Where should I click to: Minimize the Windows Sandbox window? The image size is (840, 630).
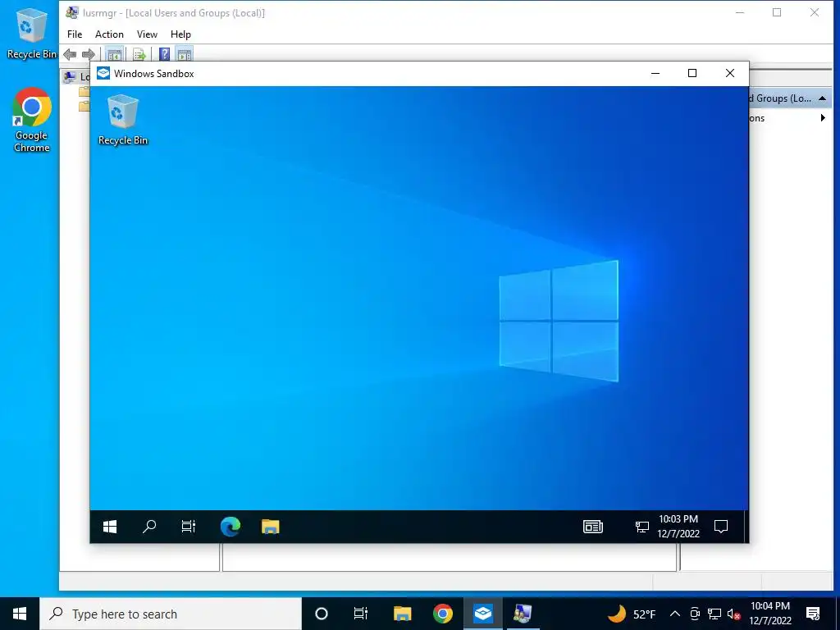[x=655, y=73]
